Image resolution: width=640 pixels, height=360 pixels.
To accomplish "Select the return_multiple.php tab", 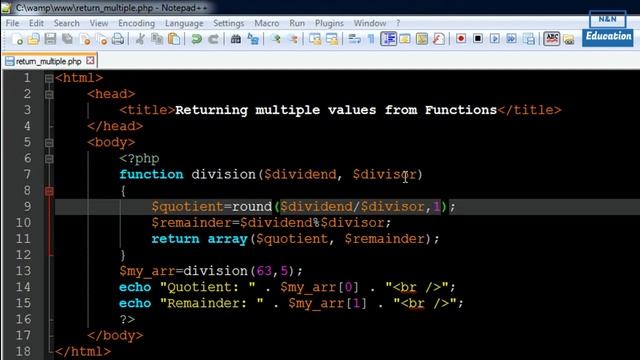I will tap(49, 61).
